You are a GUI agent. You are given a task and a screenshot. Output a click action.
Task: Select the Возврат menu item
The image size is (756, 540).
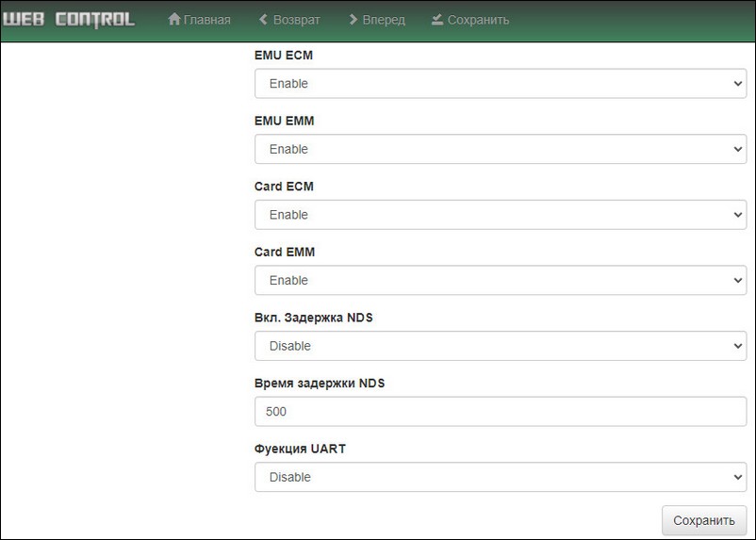[x=289, y=20]
